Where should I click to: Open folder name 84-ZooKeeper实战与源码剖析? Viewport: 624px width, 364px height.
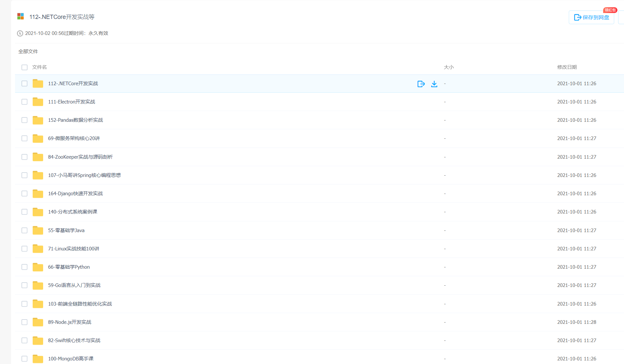coord(80,157)
